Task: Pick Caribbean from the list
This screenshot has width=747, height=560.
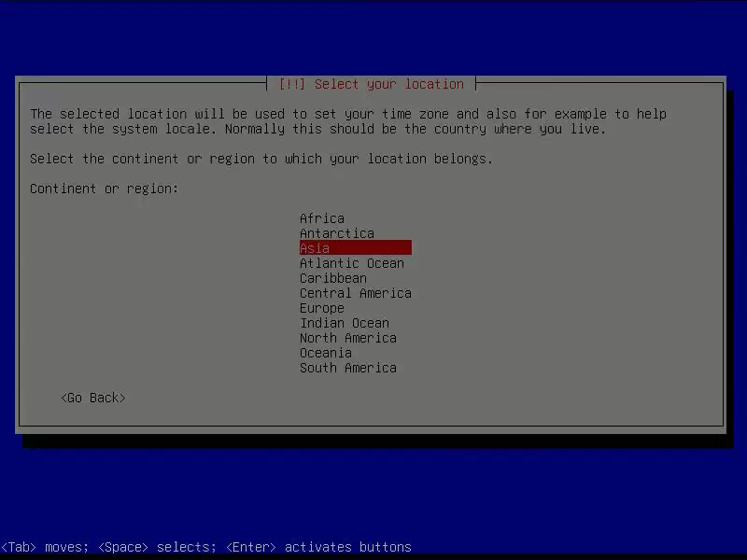Action: [332, 278]
